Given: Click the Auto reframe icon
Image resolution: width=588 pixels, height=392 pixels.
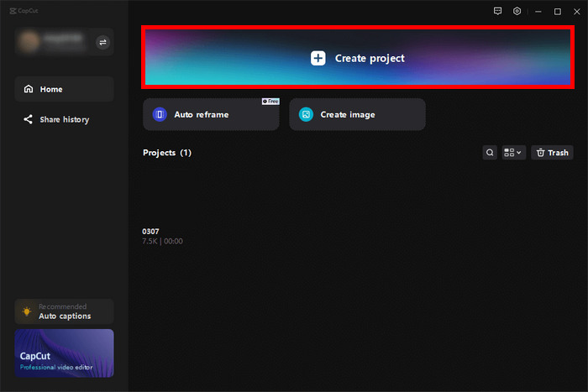Looking at the screenshot, I should tap(160, 114).
